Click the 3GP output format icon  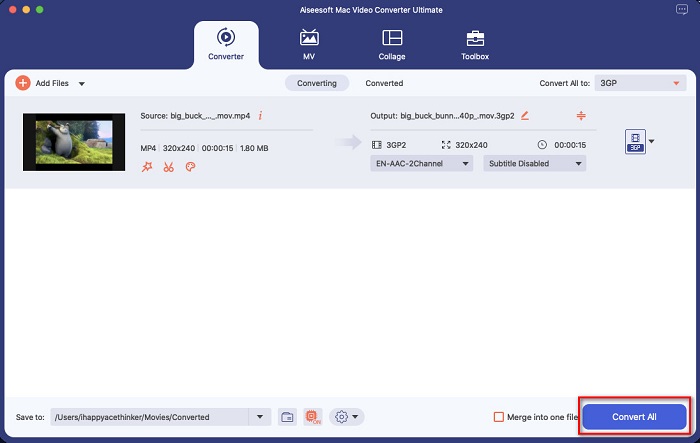click(635, 141)
